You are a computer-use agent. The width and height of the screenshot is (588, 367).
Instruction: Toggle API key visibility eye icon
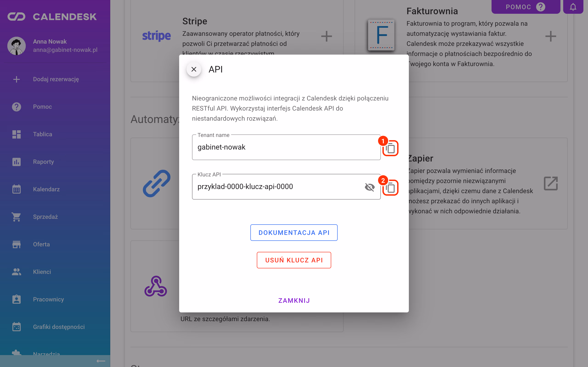click(x=370, y=187)
